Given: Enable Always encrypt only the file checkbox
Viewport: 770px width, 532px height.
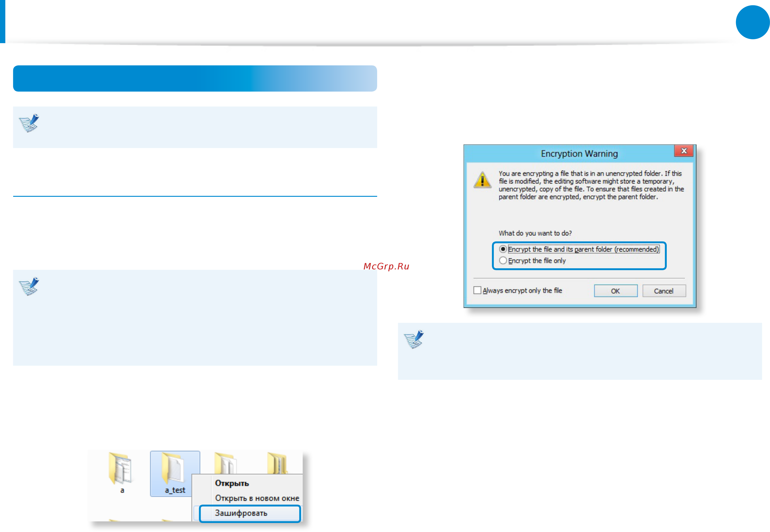Looking at the screenshot, I should click(x=477, y=290).
